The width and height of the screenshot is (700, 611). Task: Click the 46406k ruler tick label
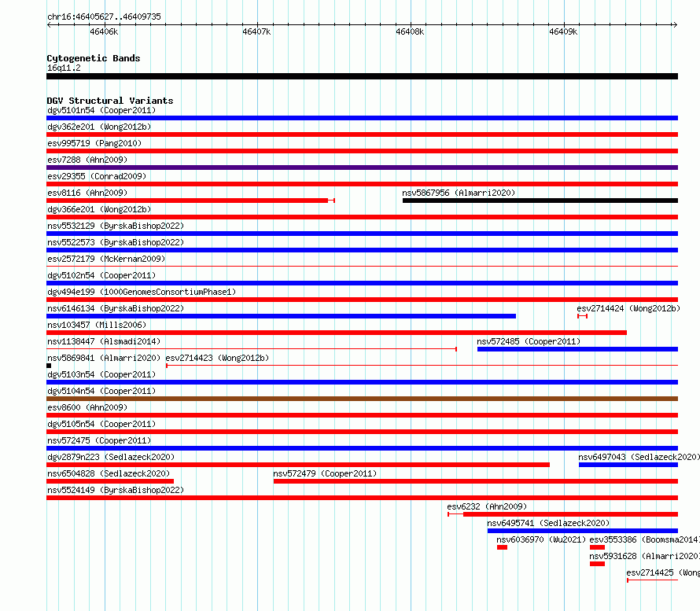(x=104, y=31)
